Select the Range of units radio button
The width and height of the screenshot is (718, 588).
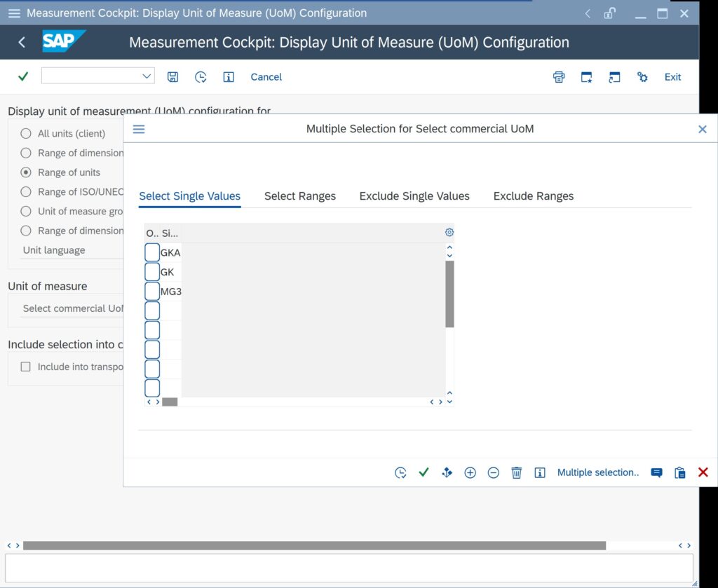click(x=26, y=172)
